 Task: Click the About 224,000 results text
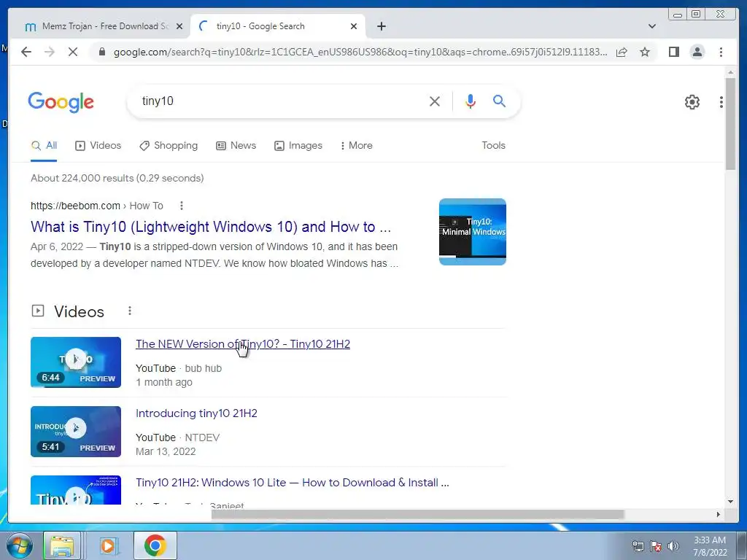[117, 178]
